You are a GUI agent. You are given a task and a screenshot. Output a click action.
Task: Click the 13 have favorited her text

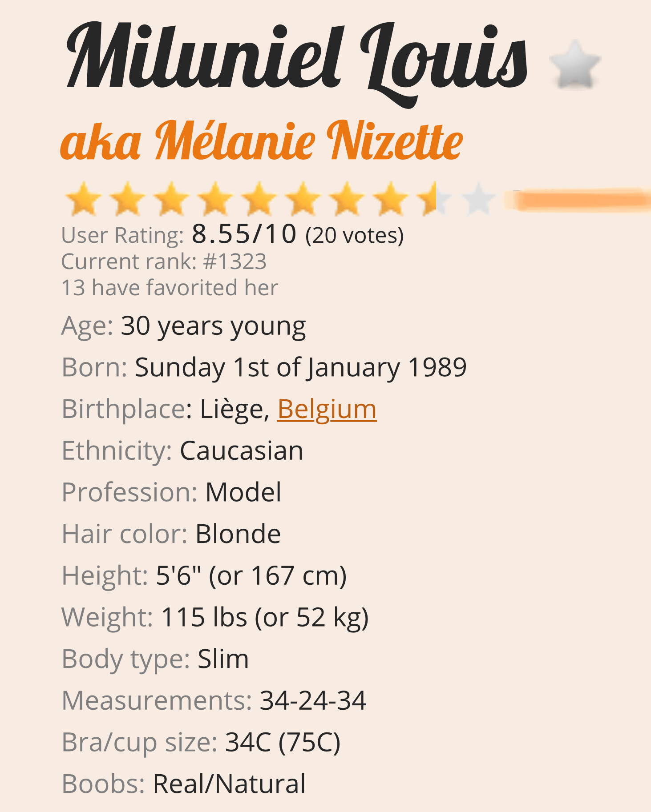click(x=170, y=288)
